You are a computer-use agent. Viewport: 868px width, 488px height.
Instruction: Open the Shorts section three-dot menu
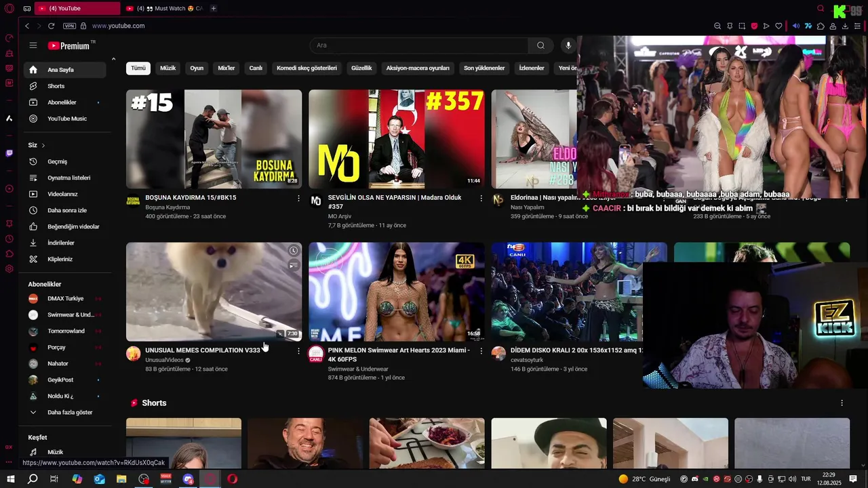pos(842,403)
